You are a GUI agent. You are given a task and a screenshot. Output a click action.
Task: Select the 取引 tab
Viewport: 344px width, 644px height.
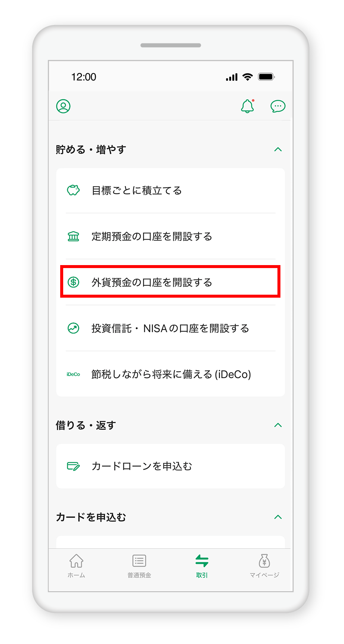pyautogui.click(x=202, y=566)
